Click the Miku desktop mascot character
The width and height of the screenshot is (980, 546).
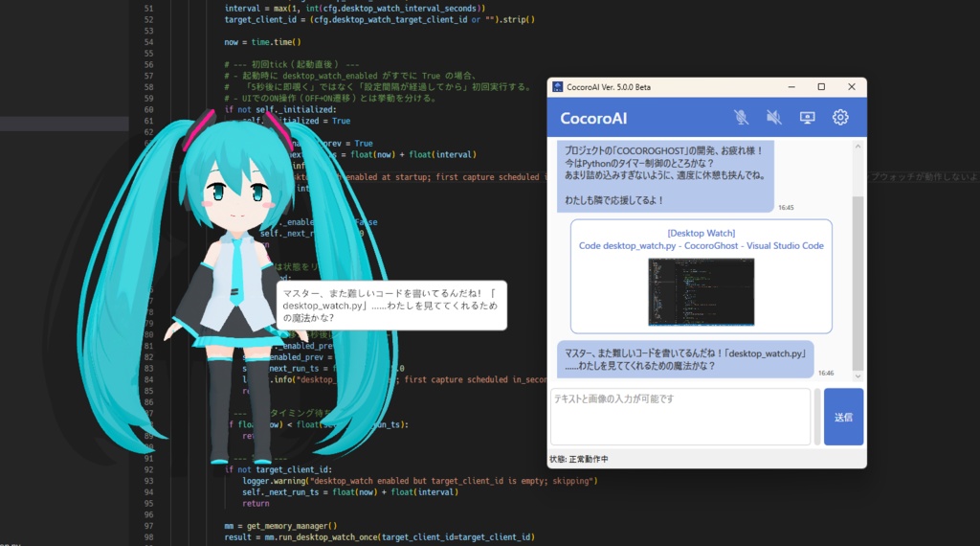(x=236, y=287)
